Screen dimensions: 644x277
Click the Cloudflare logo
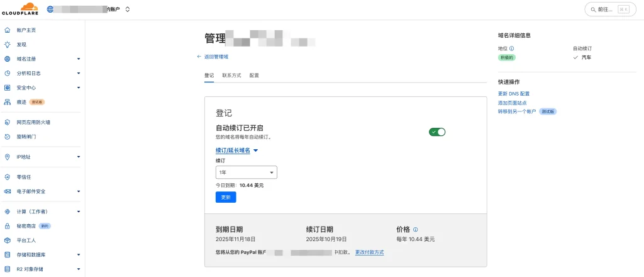pos(20,9)
